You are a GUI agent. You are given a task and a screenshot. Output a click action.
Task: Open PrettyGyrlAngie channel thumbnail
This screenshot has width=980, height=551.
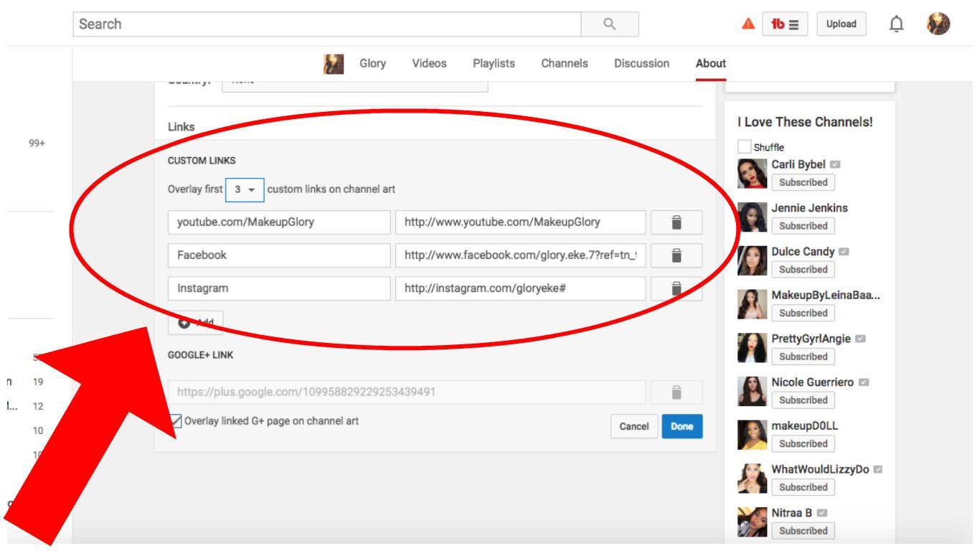[752, 347]
